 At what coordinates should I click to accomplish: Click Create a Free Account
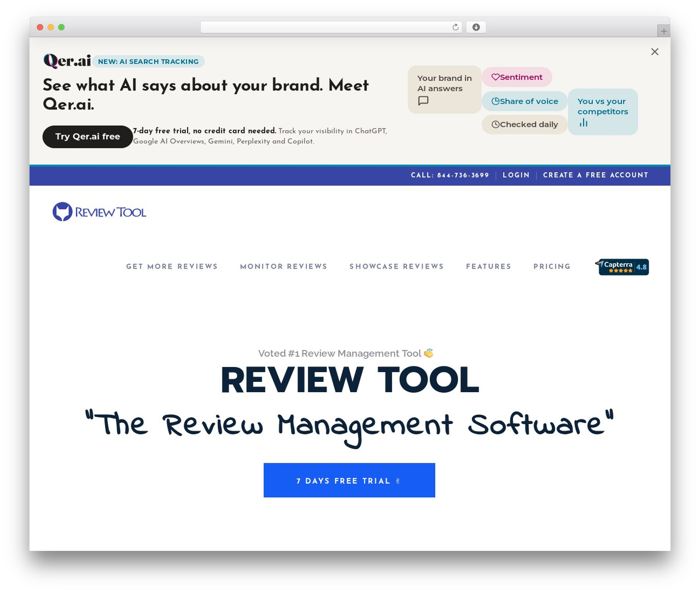coord(596,175)
